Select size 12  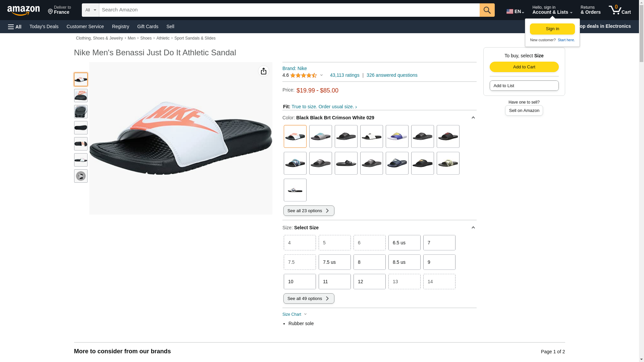pos(369,282)
